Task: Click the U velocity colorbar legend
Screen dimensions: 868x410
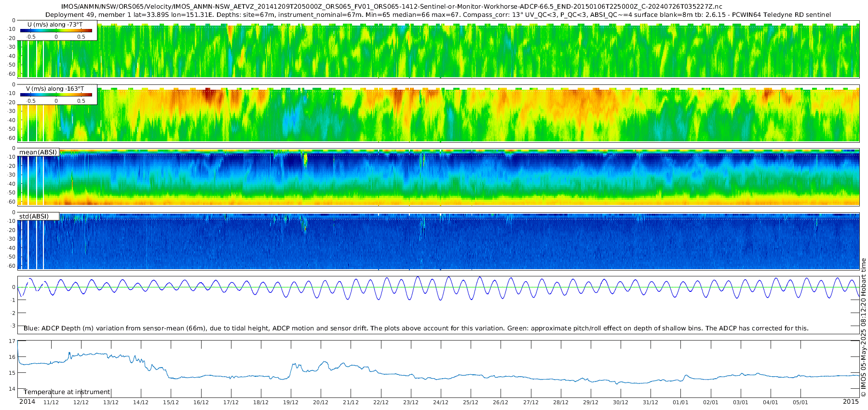Action: (57, 30)
